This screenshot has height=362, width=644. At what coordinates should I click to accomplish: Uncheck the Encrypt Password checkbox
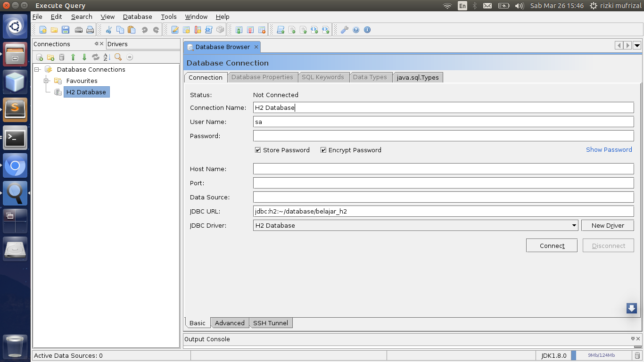point(323,150)
